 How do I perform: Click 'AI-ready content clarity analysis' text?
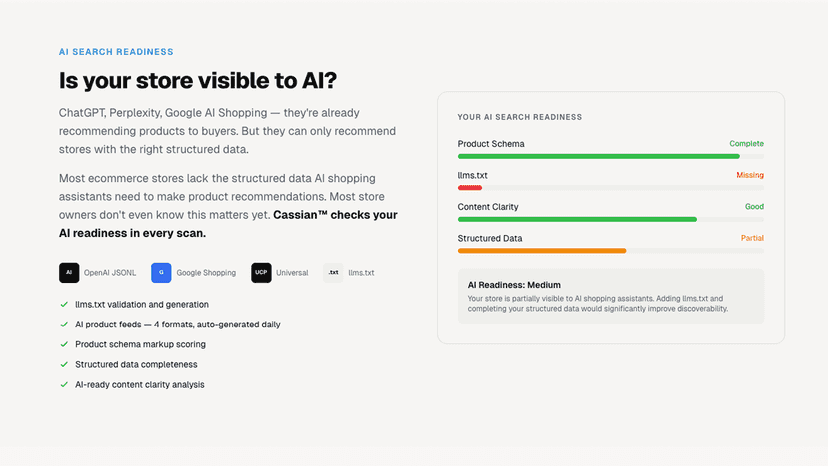(139, 385)
